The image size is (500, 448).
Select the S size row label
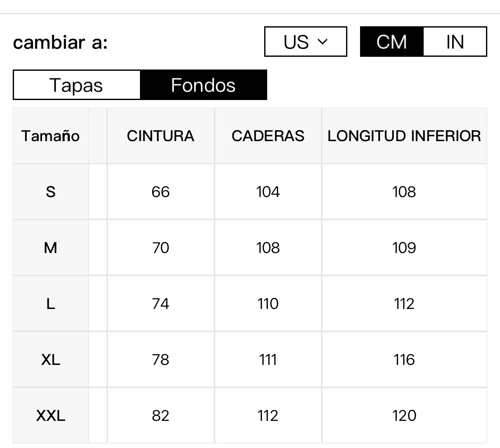[x=50, y=192]
